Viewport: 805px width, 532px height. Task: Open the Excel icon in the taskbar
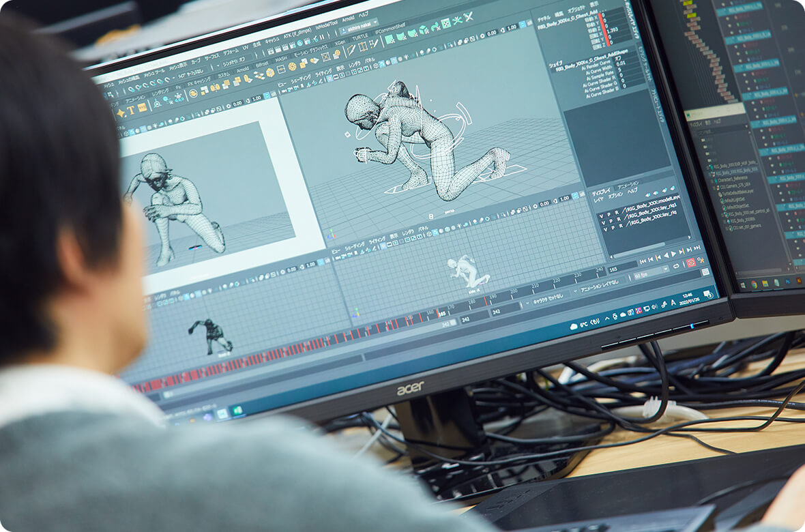point(237,411)
